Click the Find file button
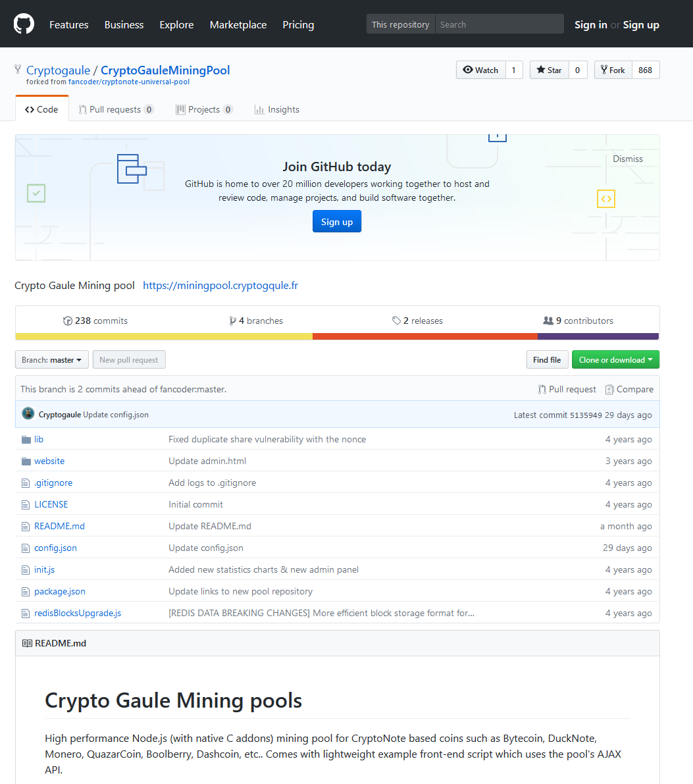This screenshot has width=693, height=784. [x=547, y=359]
